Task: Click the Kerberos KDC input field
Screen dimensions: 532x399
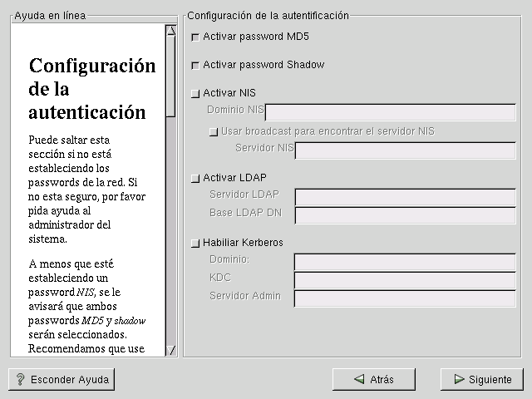Action: (406, 280)
